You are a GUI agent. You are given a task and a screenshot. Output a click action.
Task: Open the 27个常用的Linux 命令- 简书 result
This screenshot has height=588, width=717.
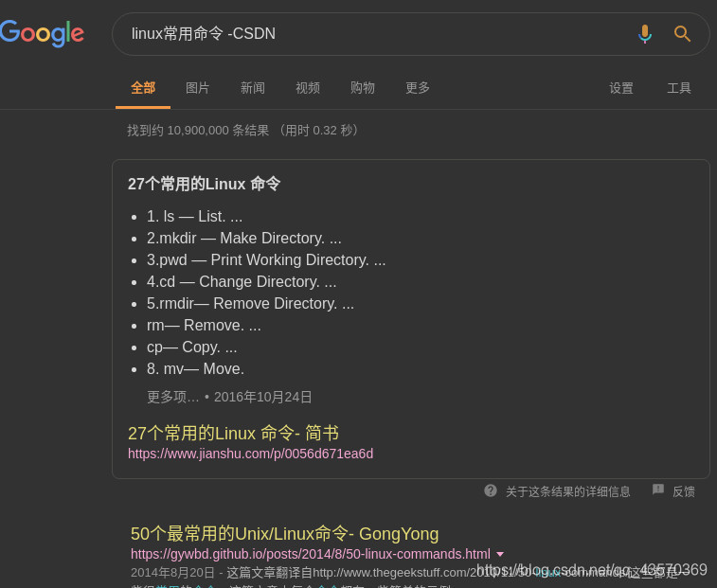click(x=233, y=433)
